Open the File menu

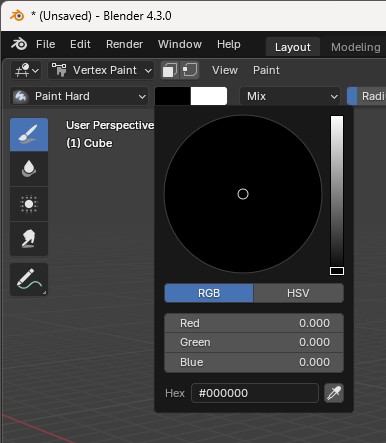point(46,44)
